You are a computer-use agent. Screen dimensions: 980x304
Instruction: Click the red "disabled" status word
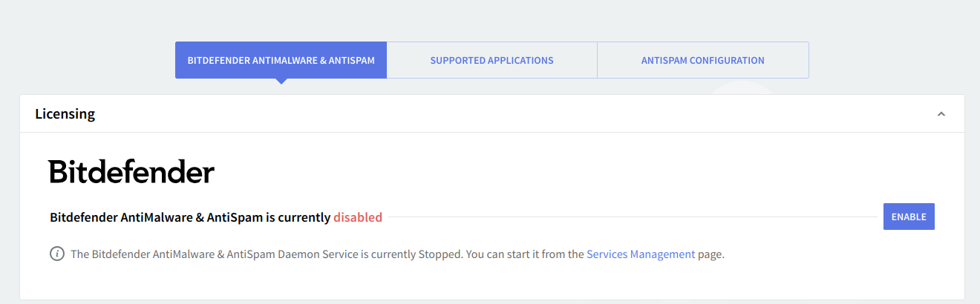click(358, 217)
